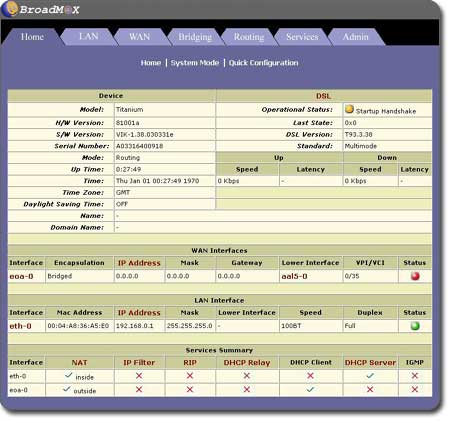Switch to the Home tab

32,37
